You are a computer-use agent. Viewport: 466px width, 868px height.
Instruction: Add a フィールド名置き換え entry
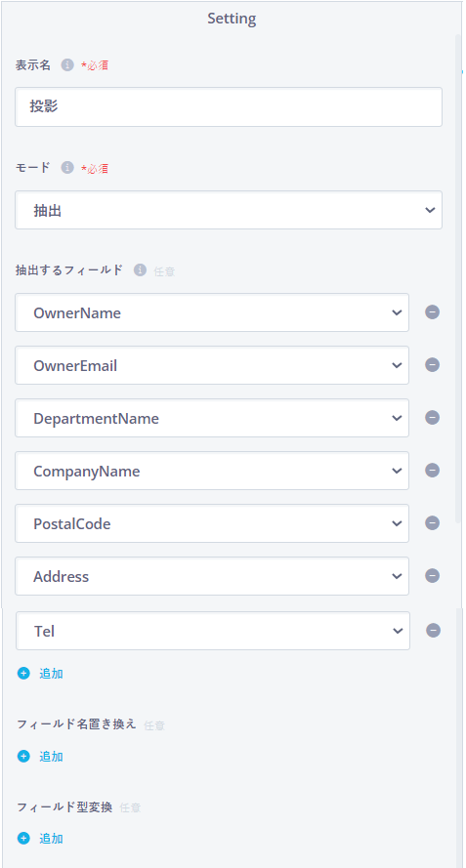pyautogui.click(x=40, y=757)
